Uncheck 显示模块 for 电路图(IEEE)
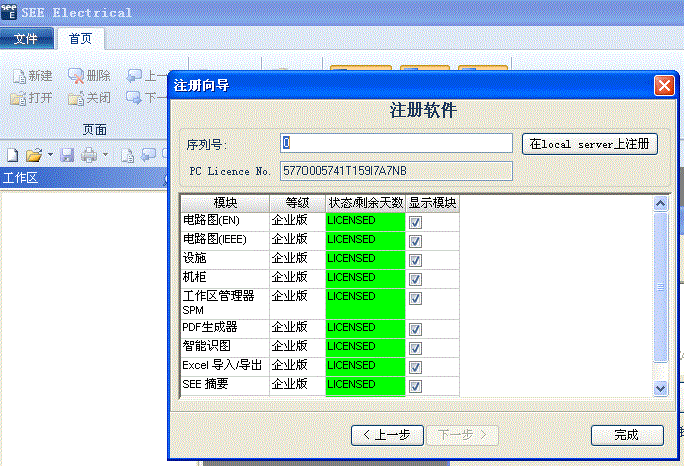Viewport: 684px width, 466px height. 415,241
